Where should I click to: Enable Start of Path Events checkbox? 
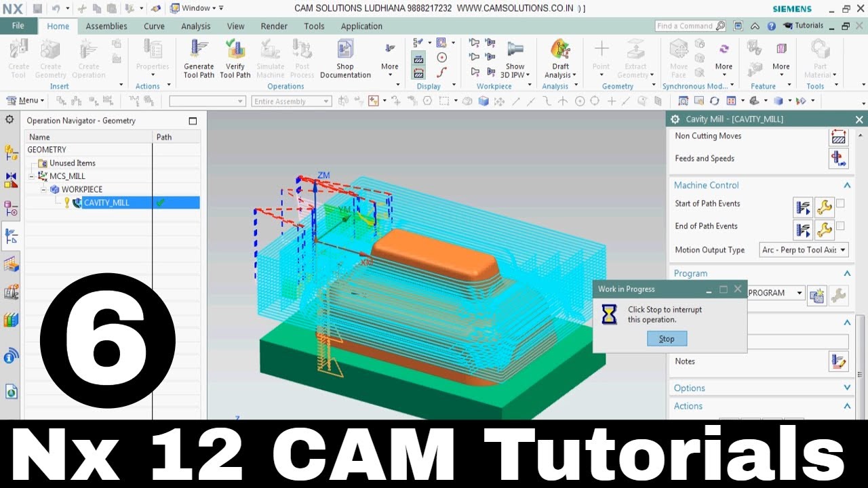click(840, 203)
